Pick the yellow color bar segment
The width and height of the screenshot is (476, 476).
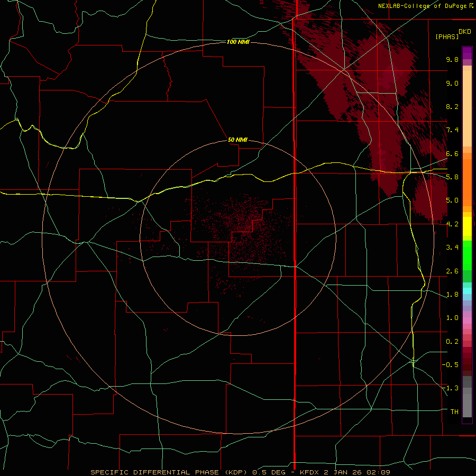point(467,226)
